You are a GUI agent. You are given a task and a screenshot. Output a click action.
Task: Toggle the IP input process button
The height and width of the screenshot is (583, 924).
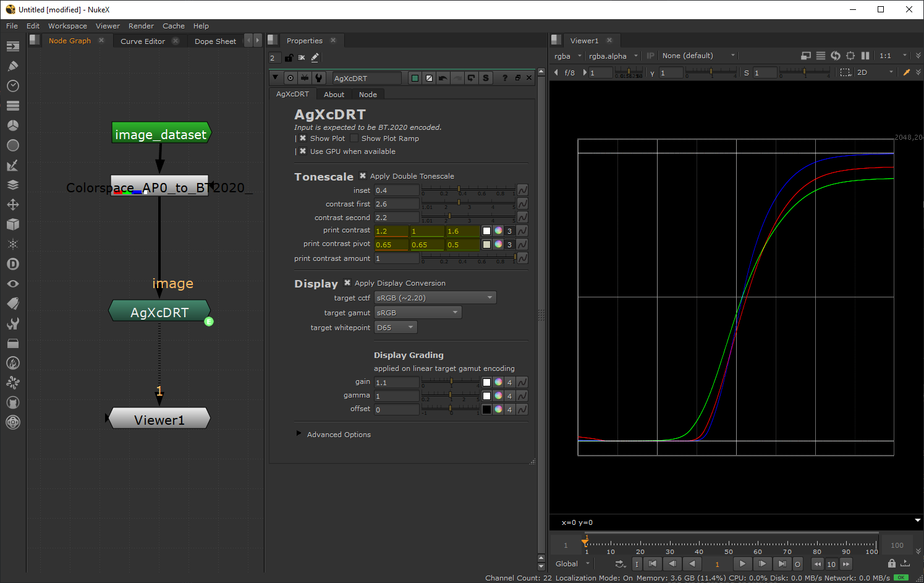(x=650, y=56)
